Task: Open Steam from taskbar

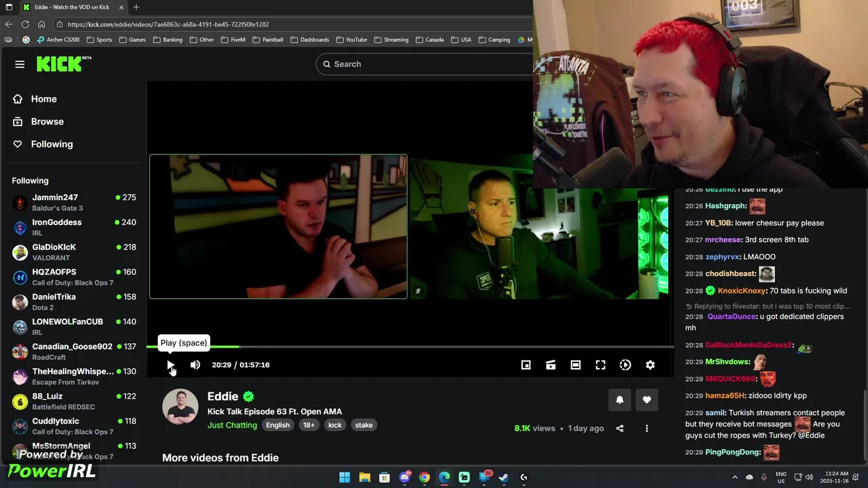Action: (504, 477)
